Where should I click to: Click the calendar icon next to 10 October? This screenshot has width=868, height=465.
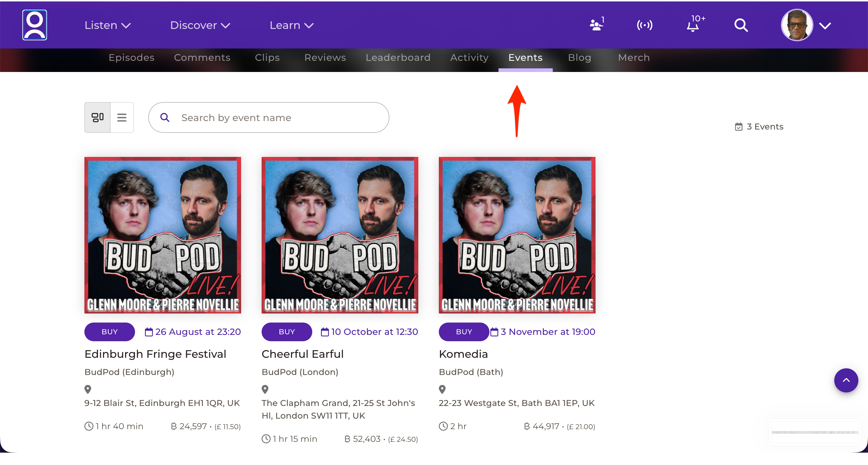[x=325, y=332]
